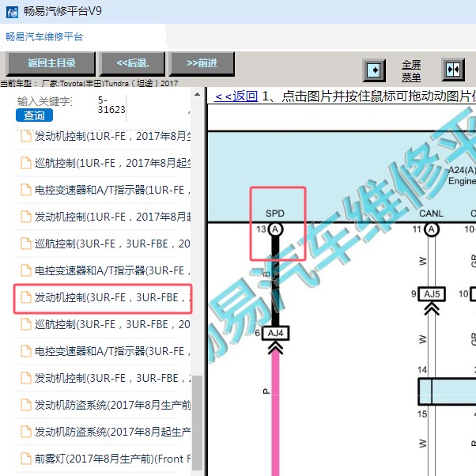
Task: Click the blue 查询 search button
Action: (34, 115)
